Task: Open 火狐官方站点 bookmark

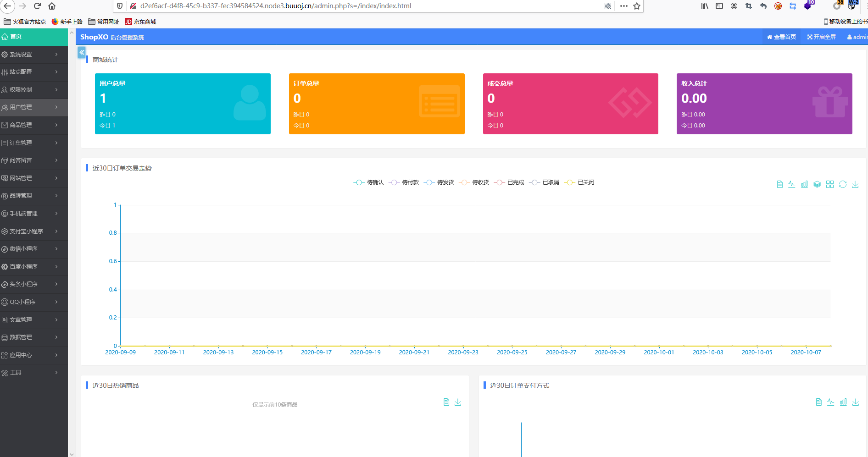Action: pyautogui.click(x=25, y=22)
